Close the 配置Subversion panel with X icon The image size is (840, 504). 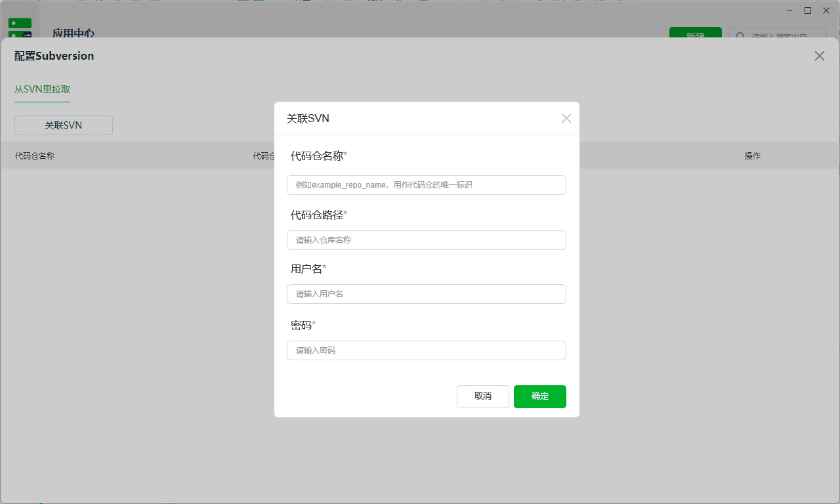(820, 56)
